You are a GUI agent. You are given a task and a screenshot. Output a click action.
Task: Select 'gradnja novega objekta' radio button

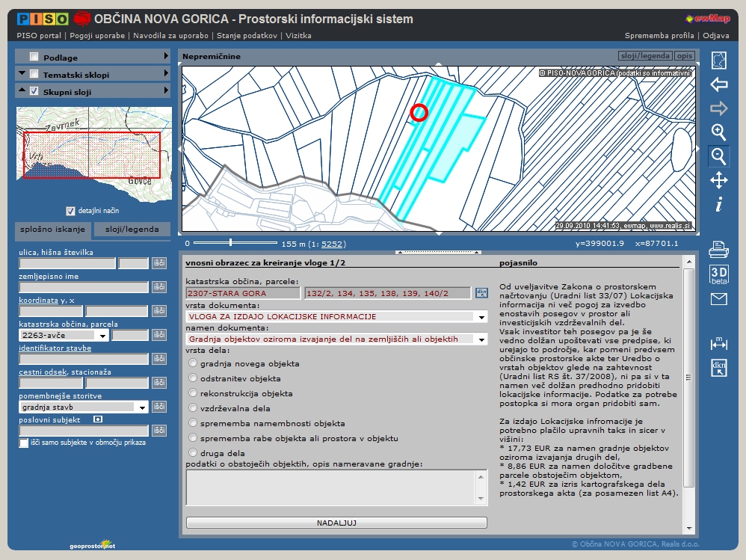(194, 363)
